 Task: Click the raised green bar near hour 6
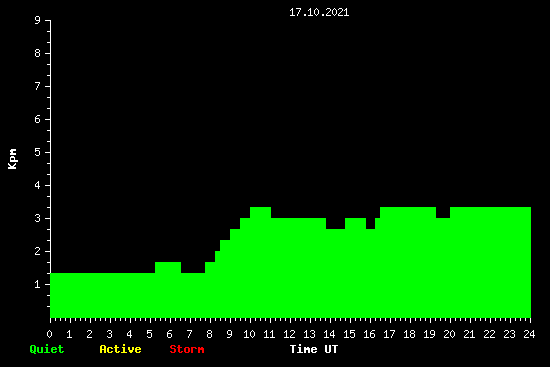(x=168, y=267)
